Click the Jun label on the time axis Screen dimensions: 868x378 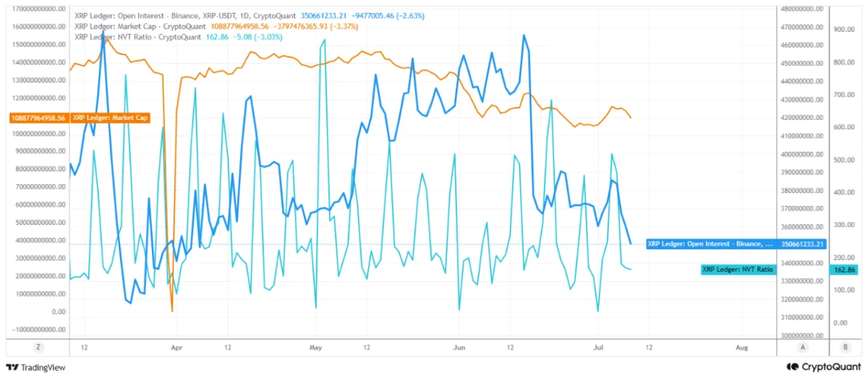coord(459,347)
